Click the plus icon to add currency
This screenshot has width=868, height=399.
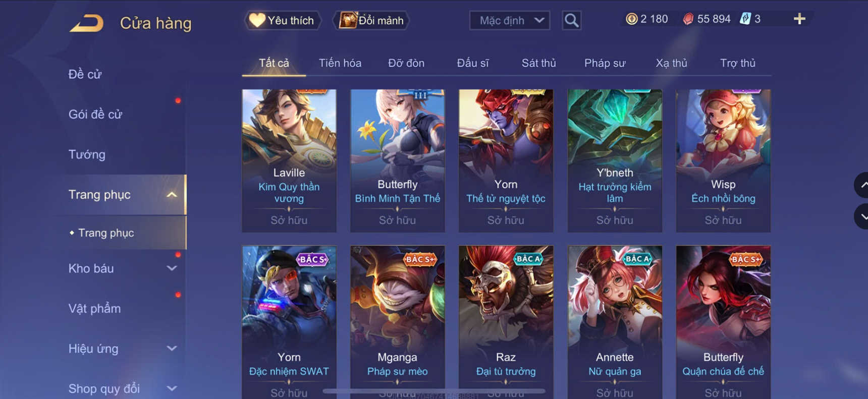[x=799, y=19]
